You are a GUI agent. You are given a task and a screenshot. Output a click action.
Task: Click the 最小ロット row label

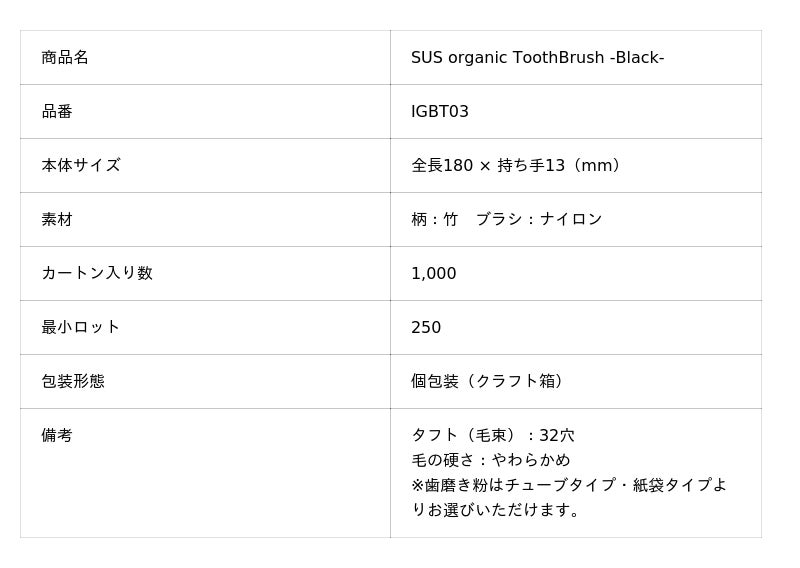click(x=81, y=328)
